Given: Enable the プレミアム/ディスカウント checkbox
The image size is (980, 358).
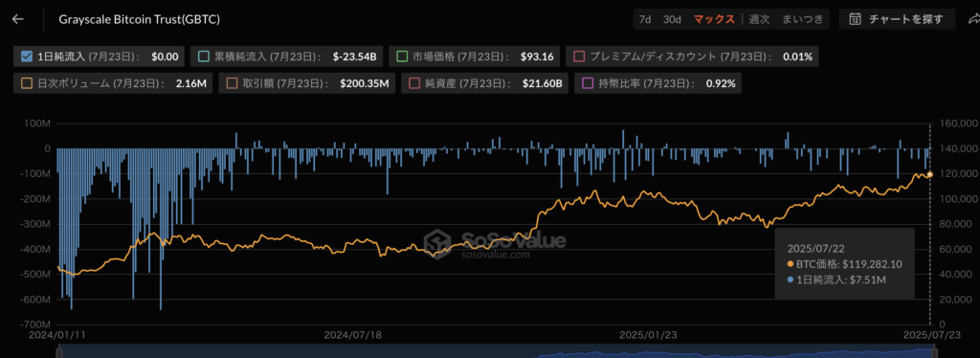Looking at the screenshot, I should [x=579, y=56].
